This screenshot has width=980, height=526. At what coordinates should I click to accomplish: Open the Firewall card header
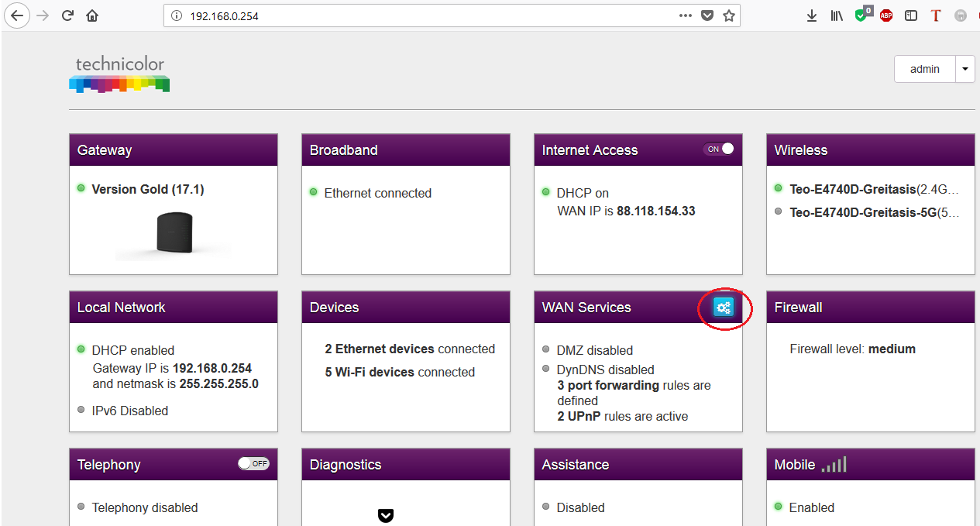coord(871,308)
